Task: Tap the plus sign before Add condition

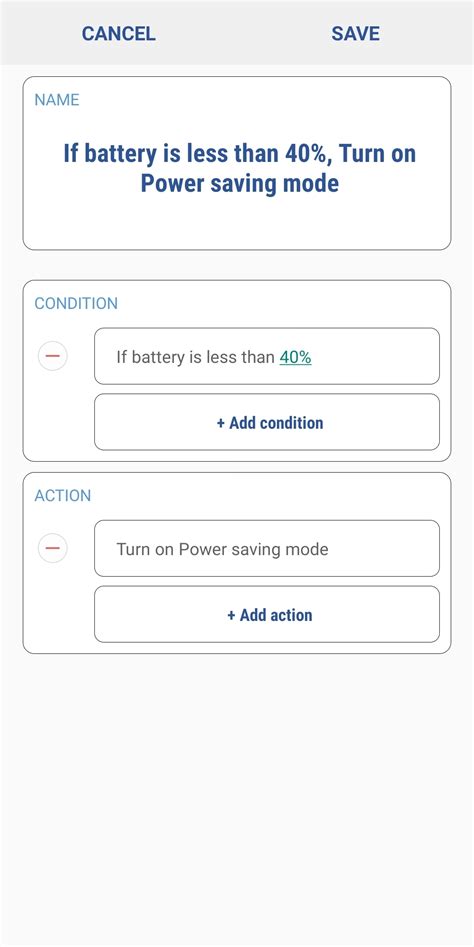Action: (220, 423)
